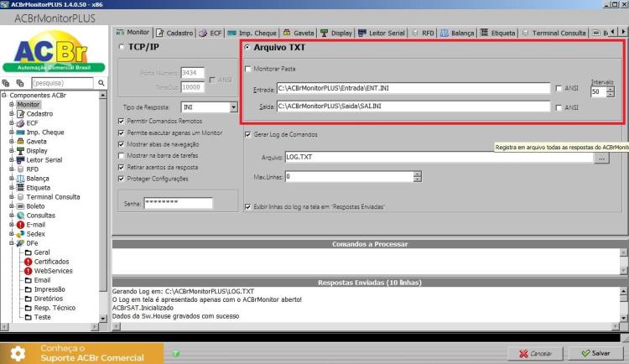629x364 pixels.
Task: Collapse Componentes ACBr root node
Action: pos(4,96)
